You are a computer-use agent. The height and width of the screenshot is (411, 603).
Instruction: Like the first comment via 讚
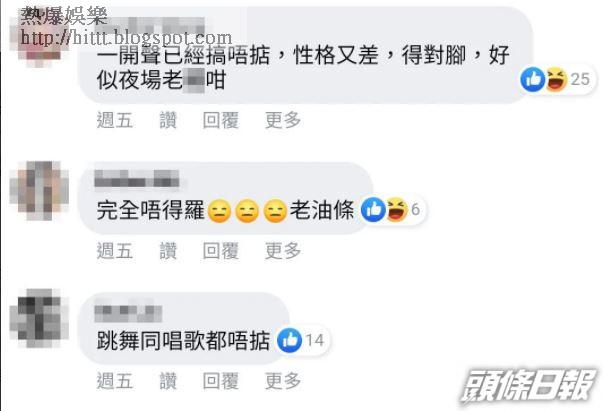[168, 120]
